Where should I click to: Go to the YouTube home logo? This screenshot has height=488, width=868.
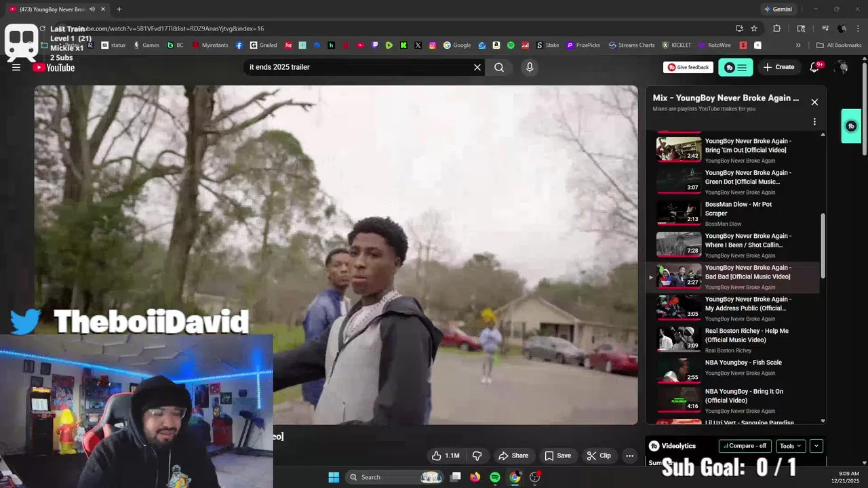54,67
